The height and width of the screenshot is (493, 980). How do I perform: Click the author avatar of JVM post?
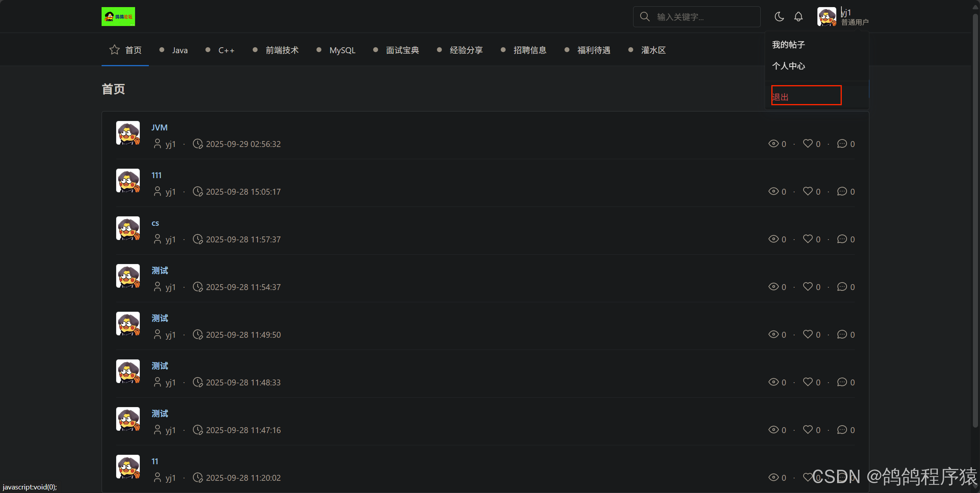pyautogui.click(x=128, y=133)
